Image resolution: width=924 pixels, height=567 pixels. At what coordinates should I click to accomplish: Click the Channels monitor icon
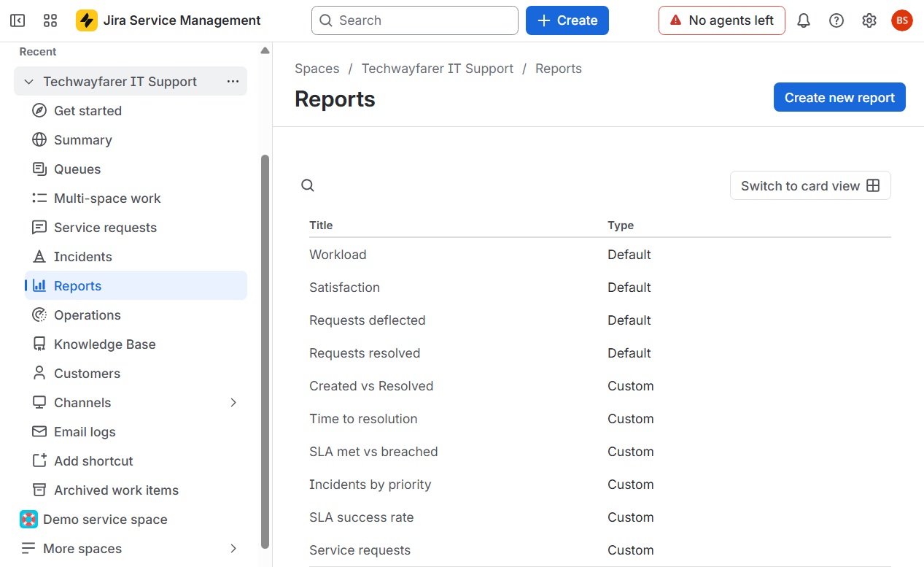tap(39, 403)
